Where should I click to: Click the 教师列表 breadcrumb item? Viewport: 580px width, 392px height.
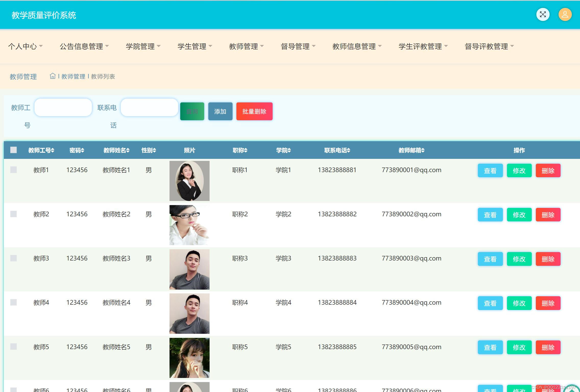[x=103, y=76]
